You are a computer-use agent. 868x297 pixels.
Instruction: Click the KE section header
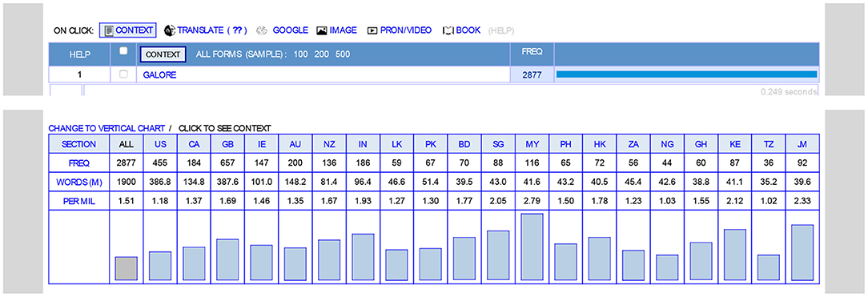point(735,144)
